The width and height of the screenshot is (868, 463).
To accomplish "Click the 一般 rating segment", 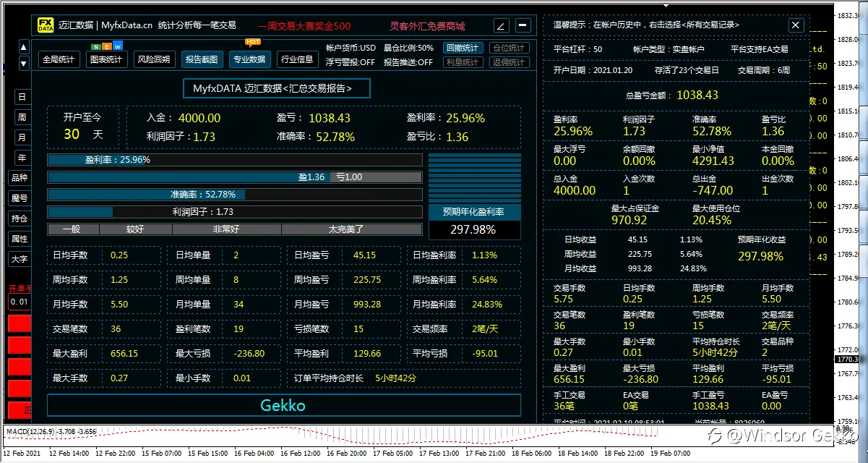I will 73,229.
